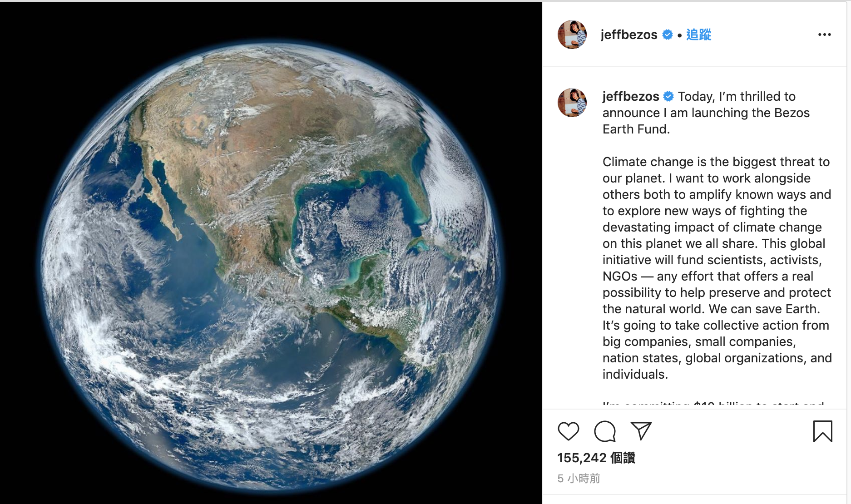Click the partially hidden "$10 billion" caption line
This screenshot has width=851, height=504.
click(x=713, y=403)
